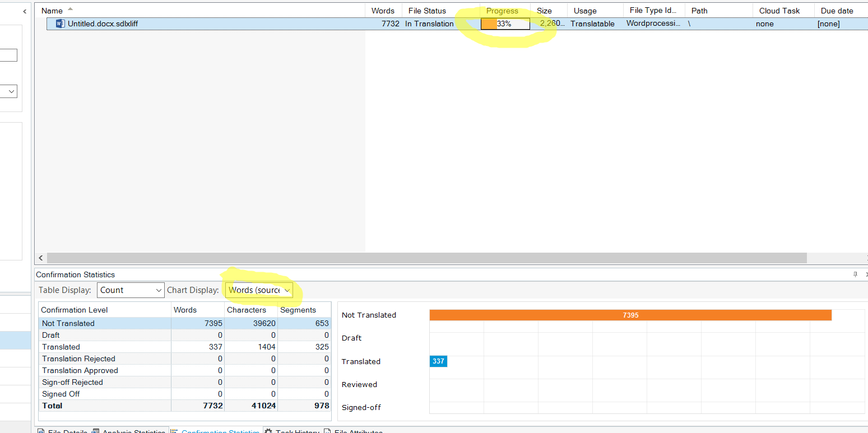
Task: Select the Translation Approved row
Action: tap(185, 370)
